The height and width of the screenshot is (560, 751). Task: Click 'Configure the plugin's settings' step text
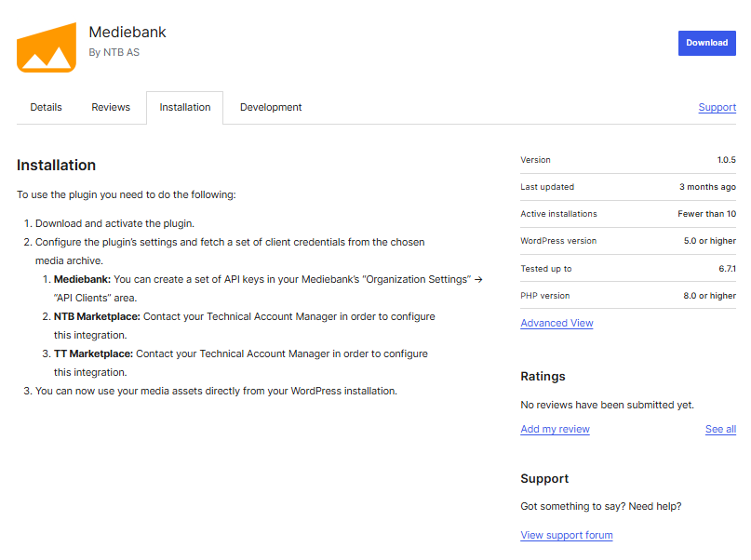[x=230, y=251]
